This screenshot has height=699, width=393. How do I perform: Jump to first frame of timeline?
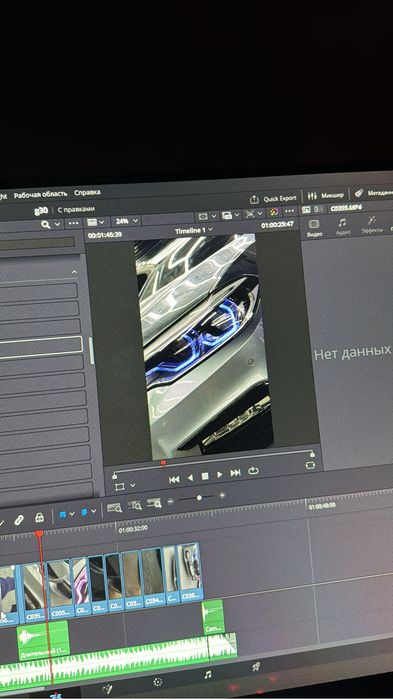[174, 479]
